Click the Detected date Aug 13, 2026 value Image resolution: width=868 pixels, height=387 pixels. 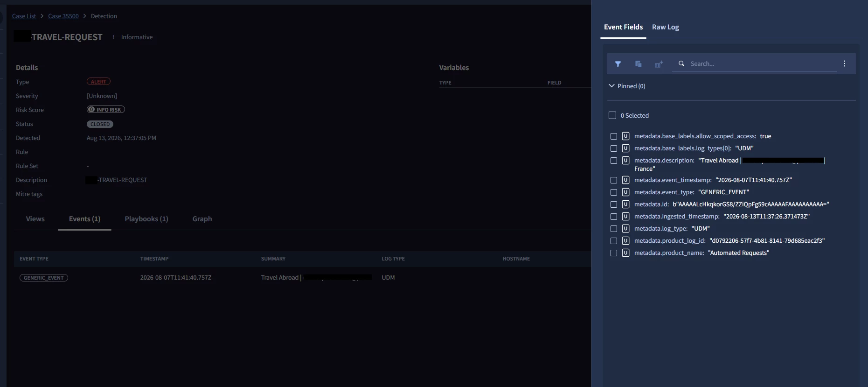pyautogui.click(x=121, y=138)
